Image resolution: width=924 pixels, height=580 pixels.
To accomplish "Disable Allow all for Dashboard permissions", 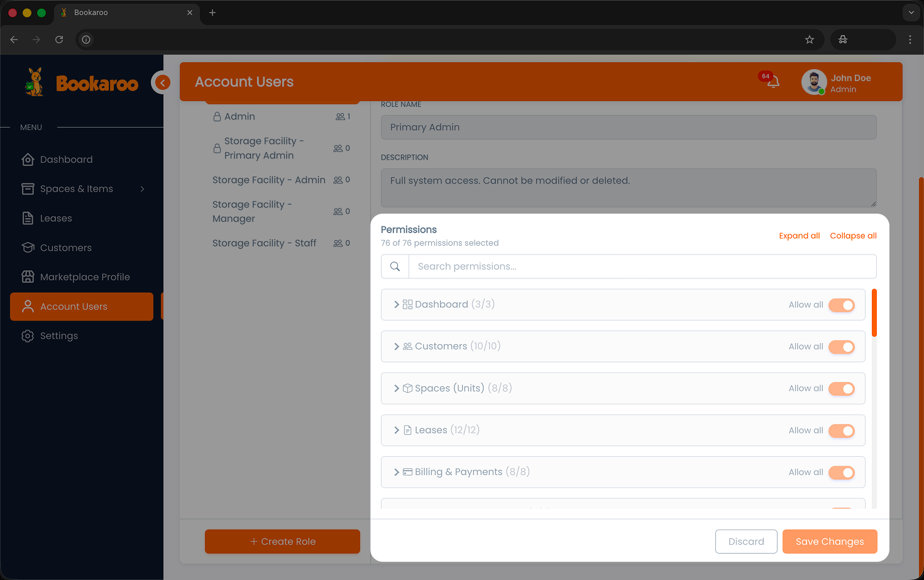I will click(841, 305).
